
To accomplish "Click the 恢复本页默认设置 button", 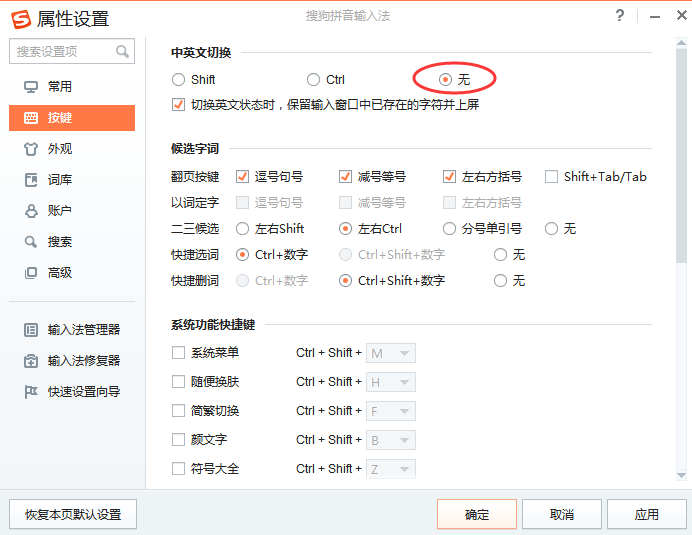I will tap(73, 514).
